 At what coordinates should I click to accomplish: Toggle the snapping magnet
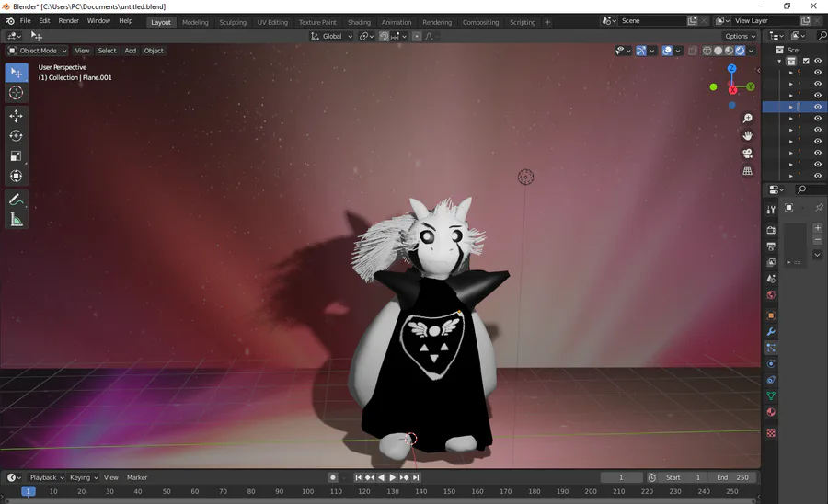[x=385, y=37]
